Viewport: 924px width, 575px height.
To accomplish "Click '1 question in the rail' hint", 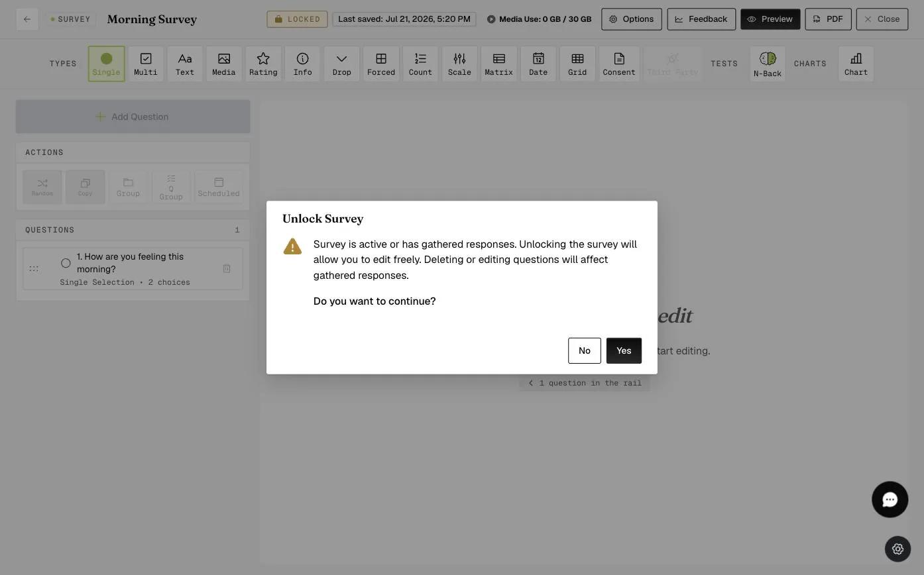I will 585,383.
